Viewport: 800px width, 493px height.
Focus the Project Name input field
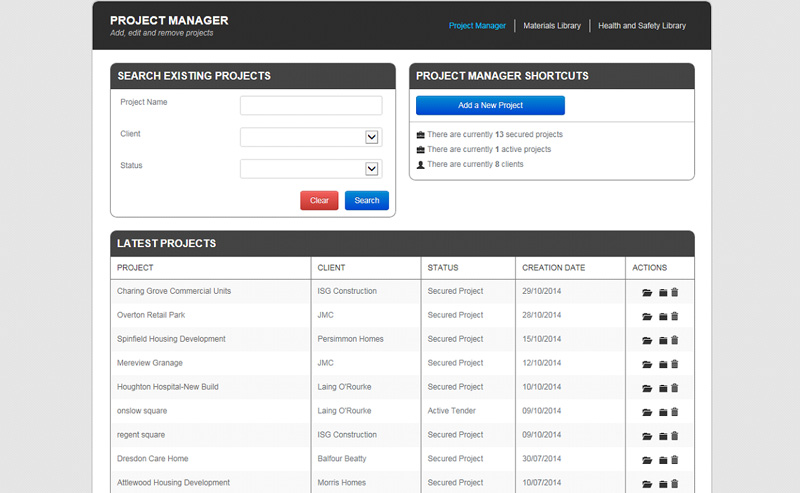(x=311, y=106)
